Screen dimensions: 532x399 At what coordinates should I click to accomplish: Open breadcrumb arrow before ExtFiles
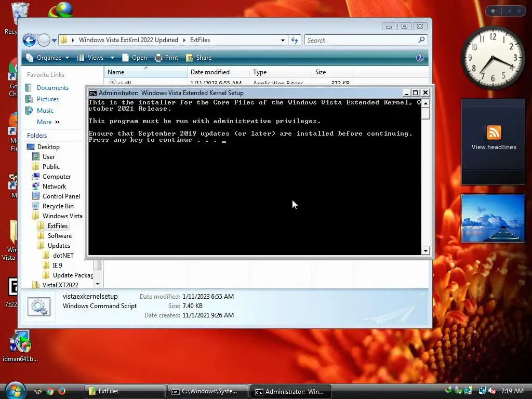(x=184, y=40)
